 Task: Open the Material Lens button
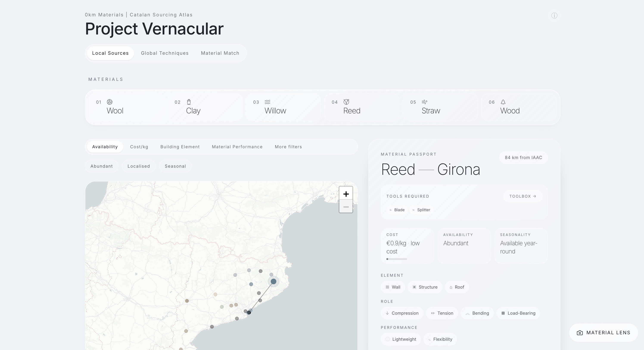[x=604, y=333]
